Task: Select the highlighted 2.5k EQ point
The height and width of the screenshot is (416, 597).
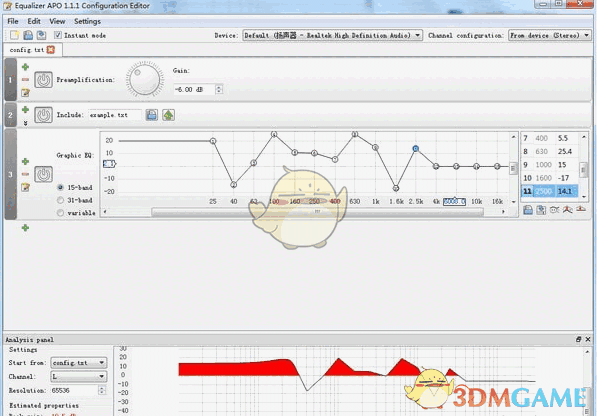Action: [416, 149]
